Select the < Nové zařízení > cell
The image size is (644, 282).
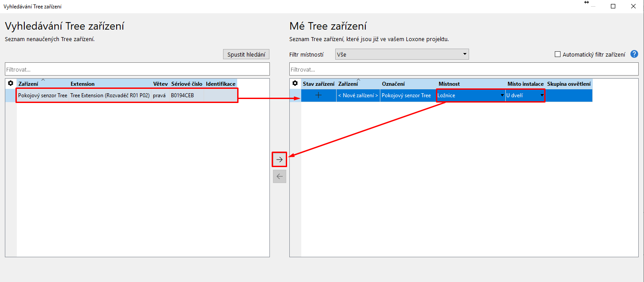point(358,95)
